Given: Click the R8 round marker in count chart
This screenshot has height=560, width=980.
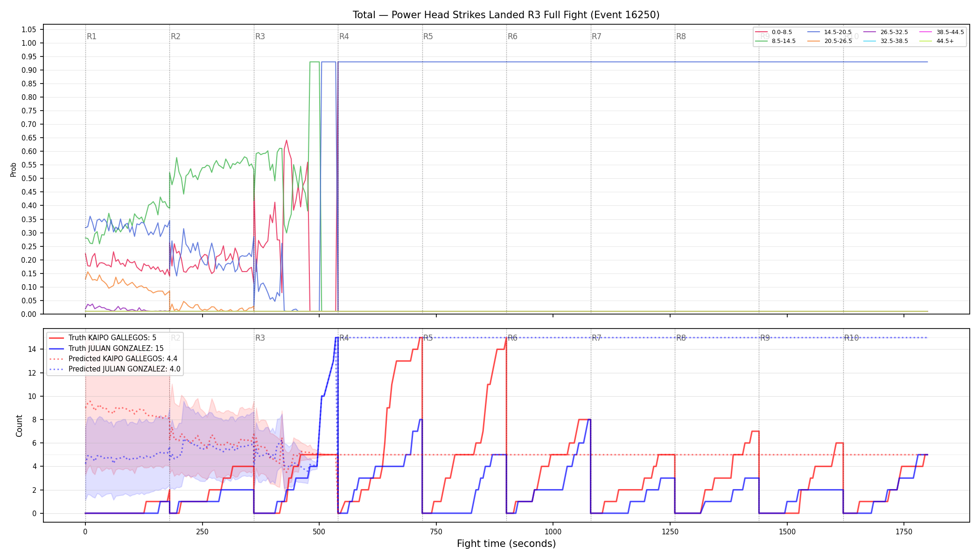Looking at the screenshot, I should click(x=681, y=338).
